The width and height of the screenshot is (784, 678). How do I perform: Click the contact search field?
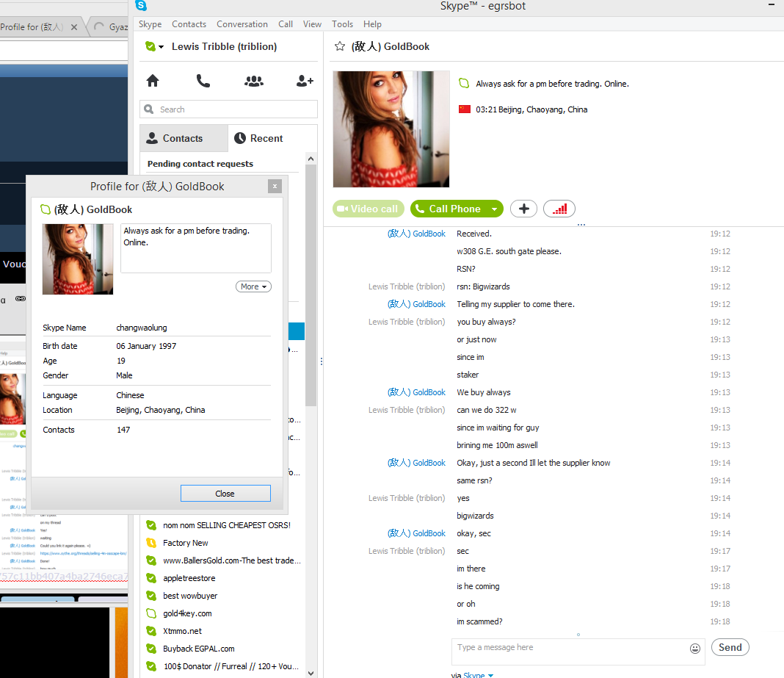click(228, 109)
